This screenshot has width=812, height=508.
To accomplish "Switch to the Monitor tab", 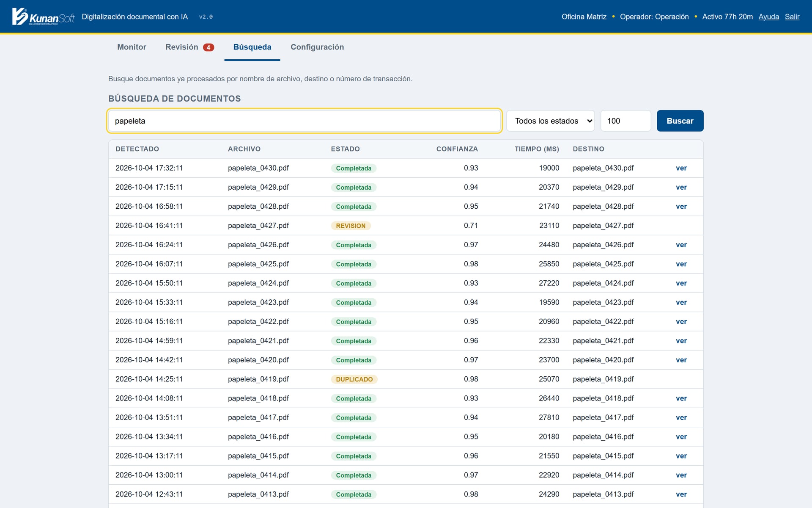I will [x=132, y=47].
